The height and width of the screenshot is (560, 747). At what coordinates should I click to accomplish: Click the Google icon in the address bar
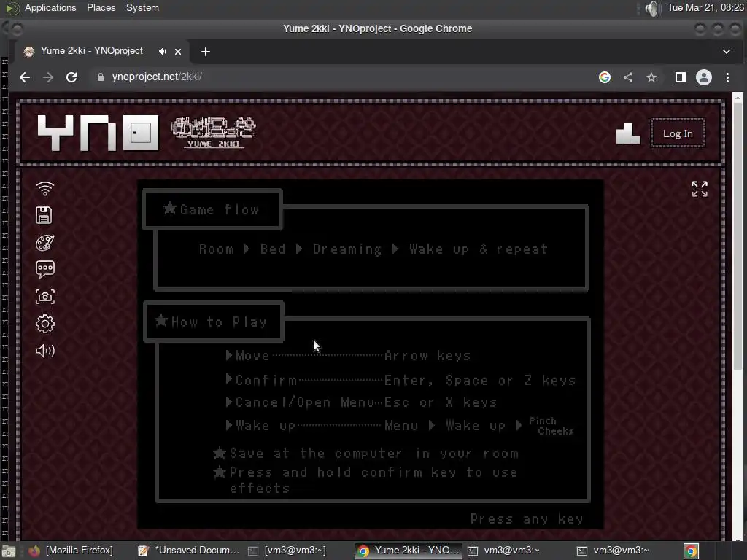coord(605,77)
